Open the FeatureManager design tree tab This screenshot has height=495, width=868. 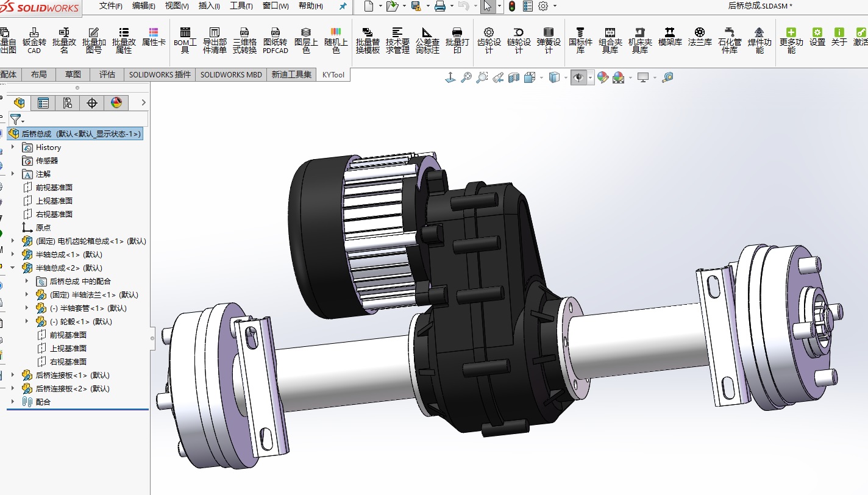pyautogui.click(x=20, y=103)
